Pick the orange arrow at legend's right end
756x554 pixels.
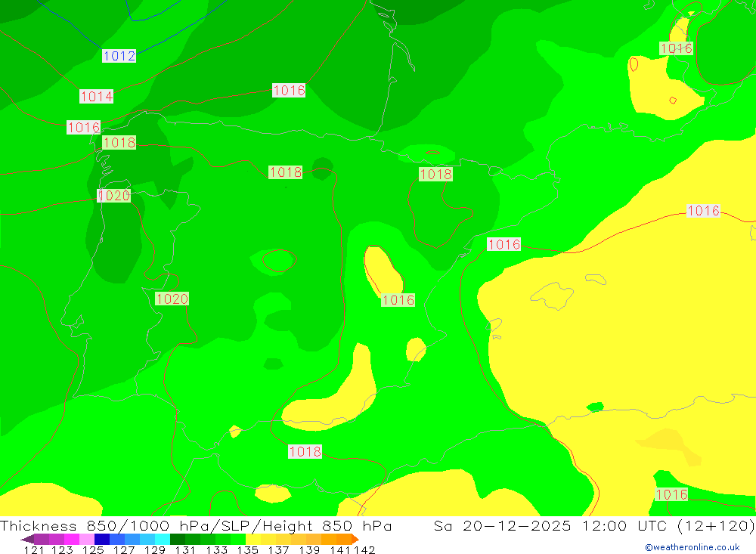coord(355,539)
